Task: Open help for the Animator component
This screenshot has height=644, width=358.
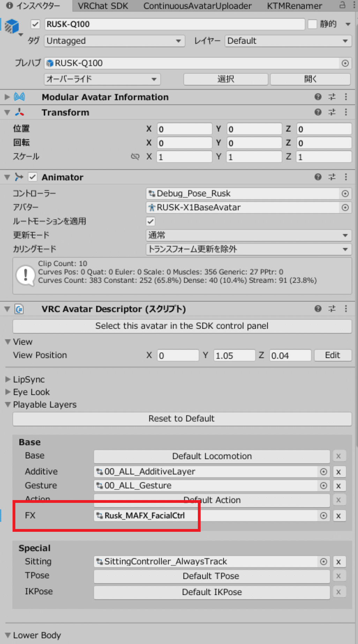Action: pyautogui.click(x=318, y=177)
